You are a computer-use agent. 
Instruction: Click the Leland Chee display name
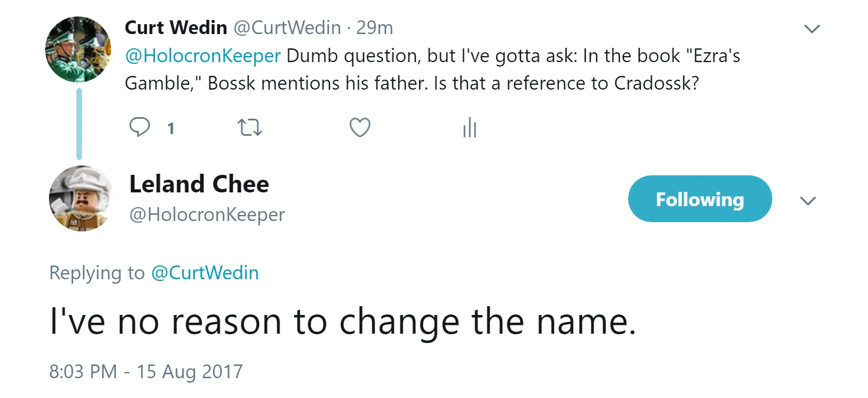pyautogui.click(x=199, y=184)
